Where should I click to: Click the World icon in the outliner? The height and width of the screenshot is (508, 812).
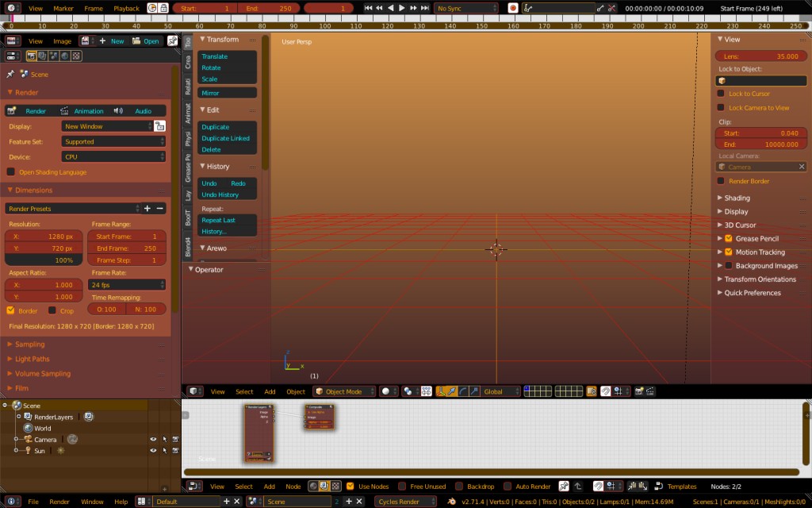point(28,428)
